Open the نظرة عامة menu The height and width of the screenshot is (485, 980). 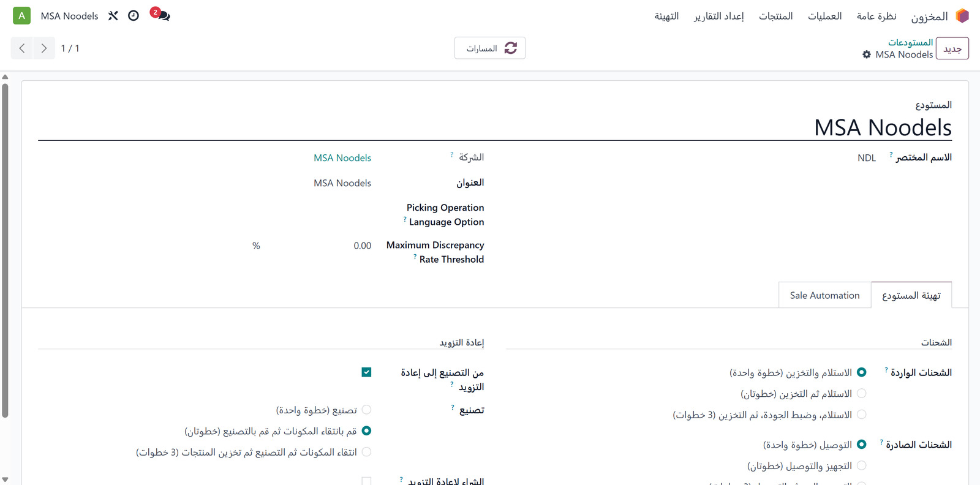point(876,16)
